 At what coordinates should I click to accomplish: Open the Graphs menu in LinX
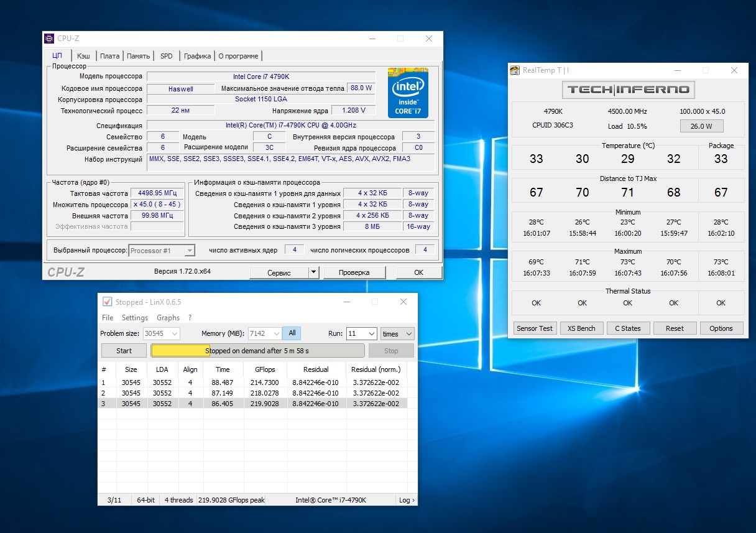point(168,318)
